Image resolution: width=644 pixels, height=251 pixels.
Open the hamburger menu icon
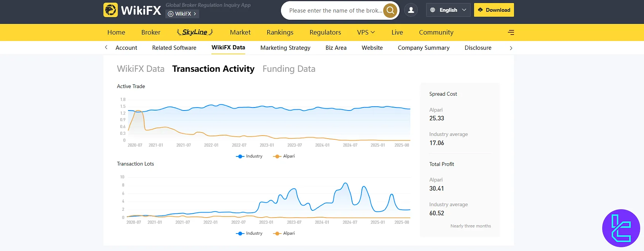pyautogui.click(x=511, y=33)
